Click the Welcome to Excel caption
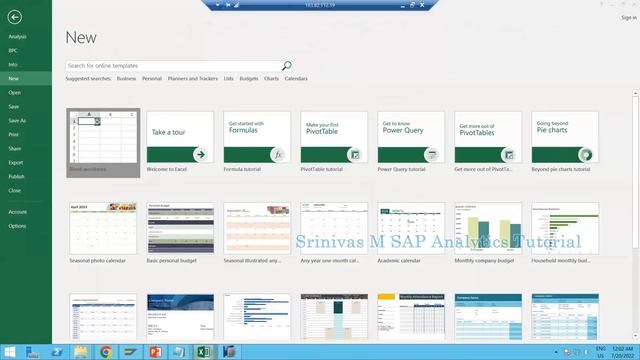640x360 pixels. pyautogui.click(x=167, y=169)
